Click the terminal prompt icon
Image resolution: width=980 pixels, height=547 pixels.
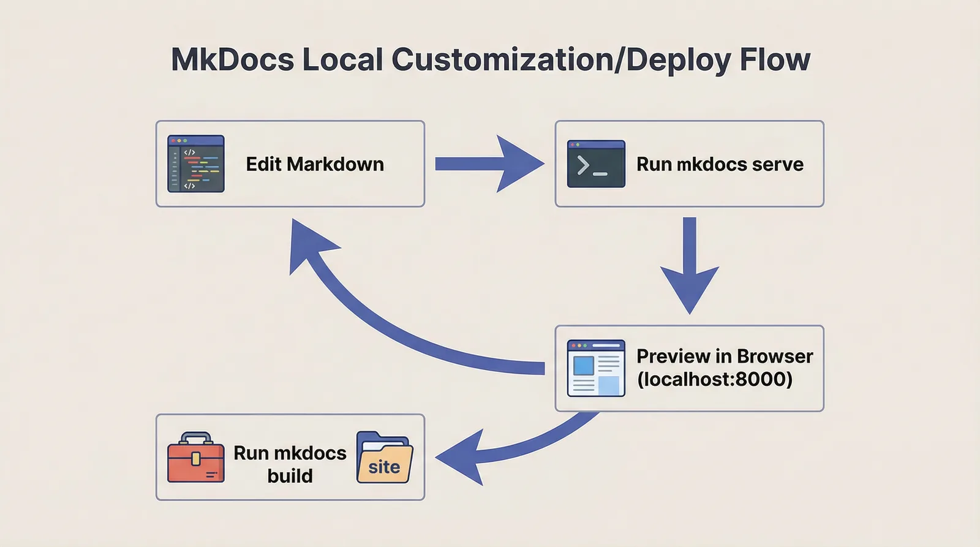click(596, 164)
